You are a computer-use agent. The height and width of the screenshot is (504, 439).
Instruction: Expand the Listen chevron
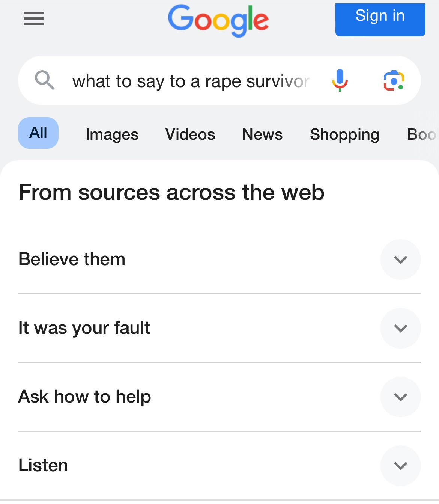pos(401,466)
